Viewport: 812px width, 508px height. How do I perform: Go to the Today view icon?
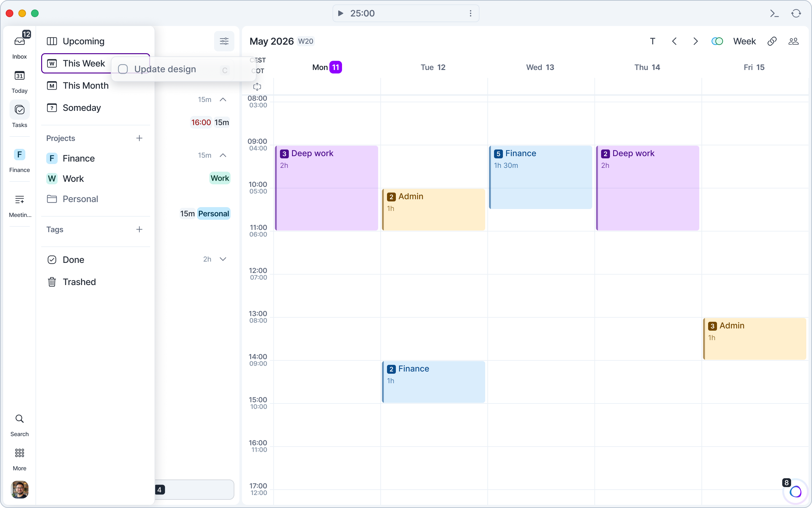pos(20,76)
